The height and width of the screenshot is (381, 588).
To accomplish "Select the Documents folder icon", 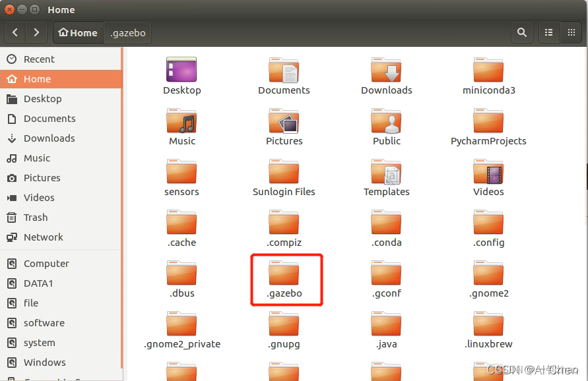I will click(x=284, y=76).
